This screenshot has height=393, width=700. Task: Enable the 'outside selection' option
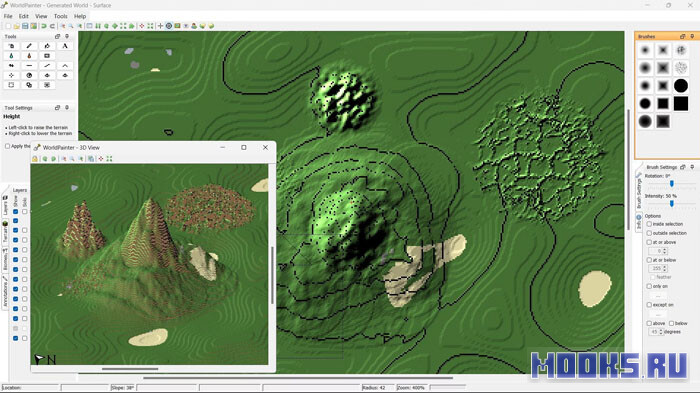pos(649,233)
